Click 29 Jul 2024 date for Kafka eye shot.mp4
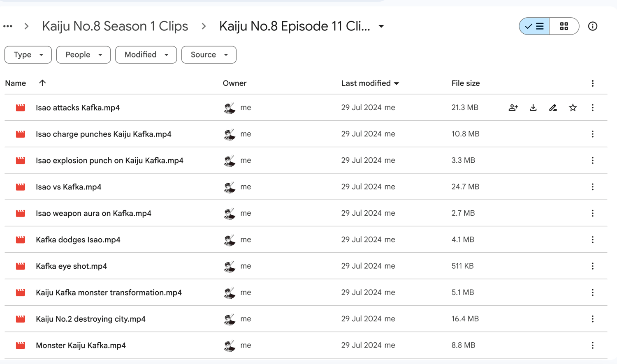This screenshot has width=617, height=364. (362, 266)
